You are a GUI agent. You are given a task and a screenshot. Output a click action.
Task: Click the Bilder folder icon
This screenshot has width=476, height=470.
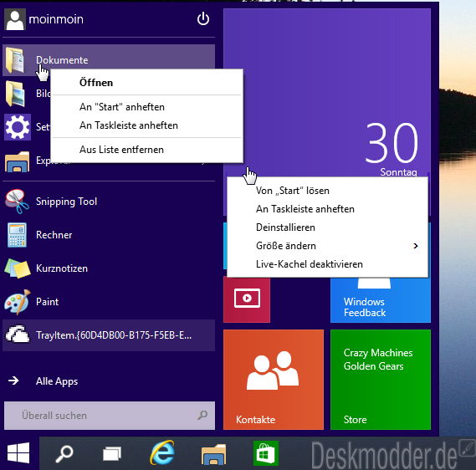pyautogui.click(x=15, y=94)
